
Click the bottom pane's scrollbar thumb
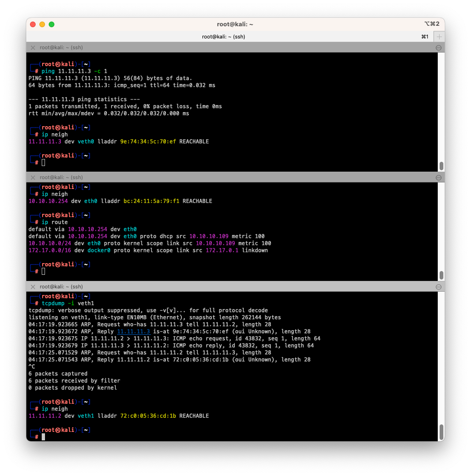click(x=441, y=432)
